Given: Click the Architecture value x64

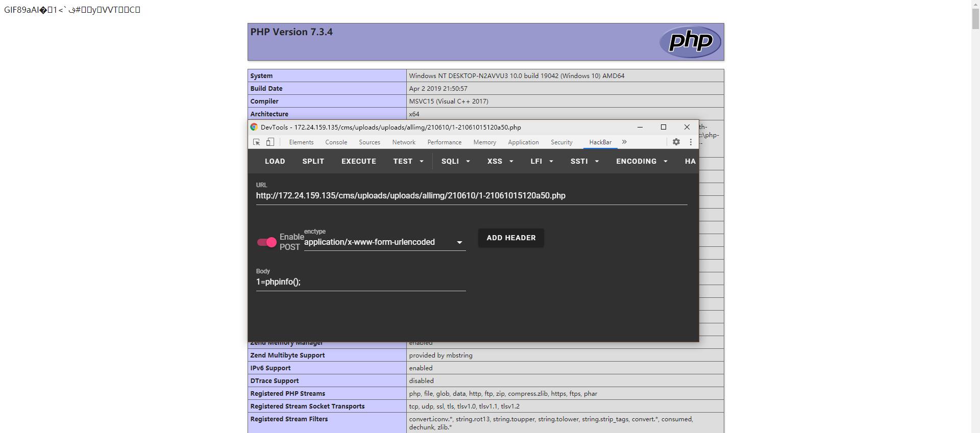Looking at the screenshot, I should (x=414, y=114).
